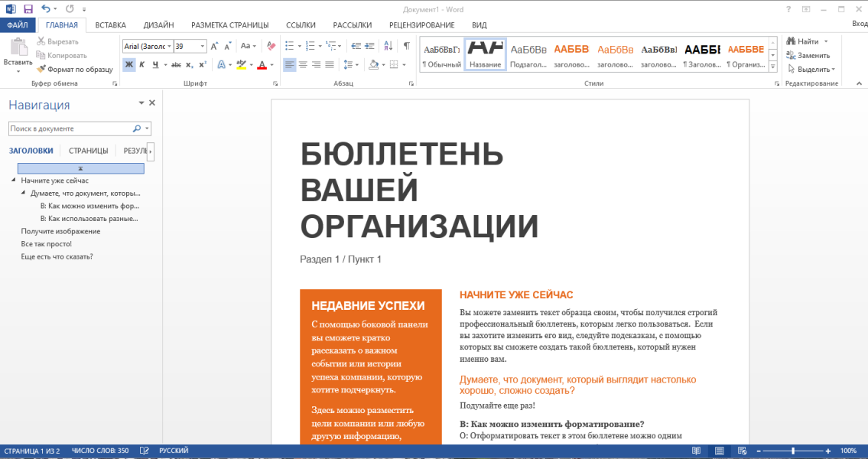This screenshot has height=459, width=868.
Task: Activate Формат по образцу painter
Action: pos(75,69)
